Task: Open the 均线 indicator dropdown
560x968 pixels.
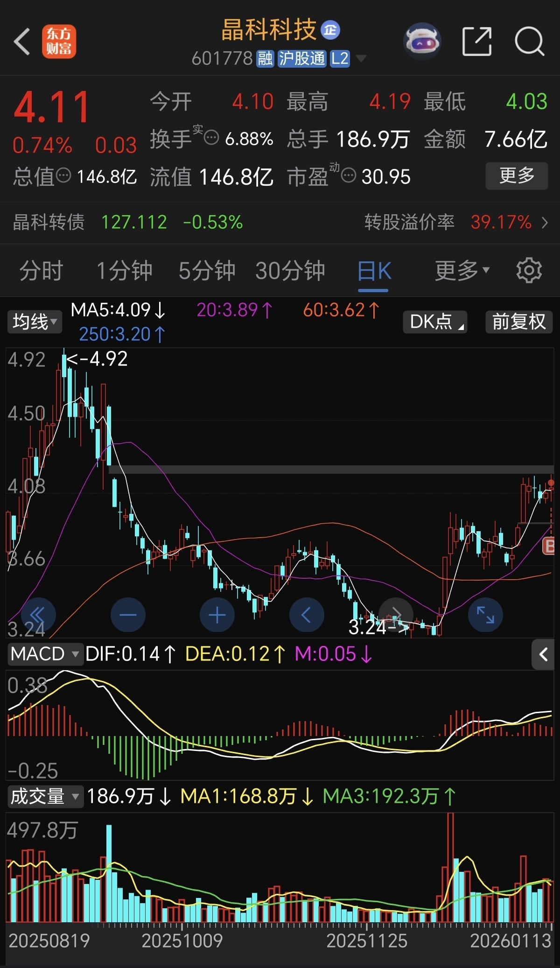Action: point(35,322)
